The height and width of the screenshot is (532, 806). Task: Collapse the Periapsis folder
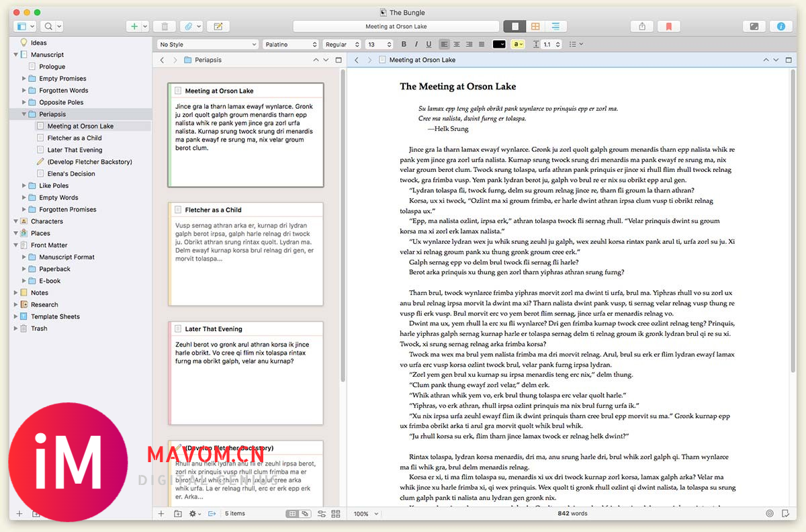[x=24, y=114]
